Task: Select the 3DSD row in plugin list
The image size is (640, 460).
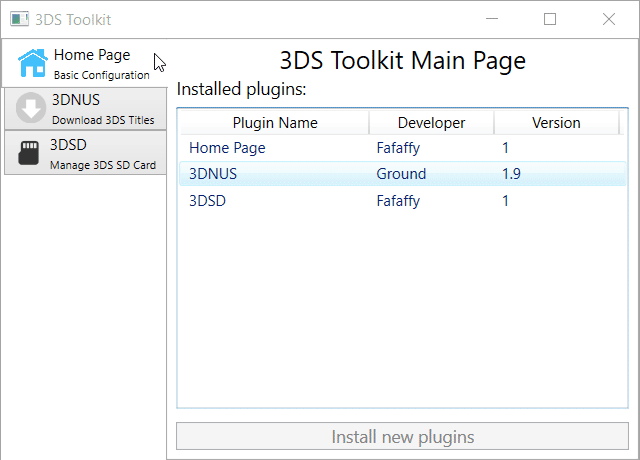Action: (x=402, y=201)
